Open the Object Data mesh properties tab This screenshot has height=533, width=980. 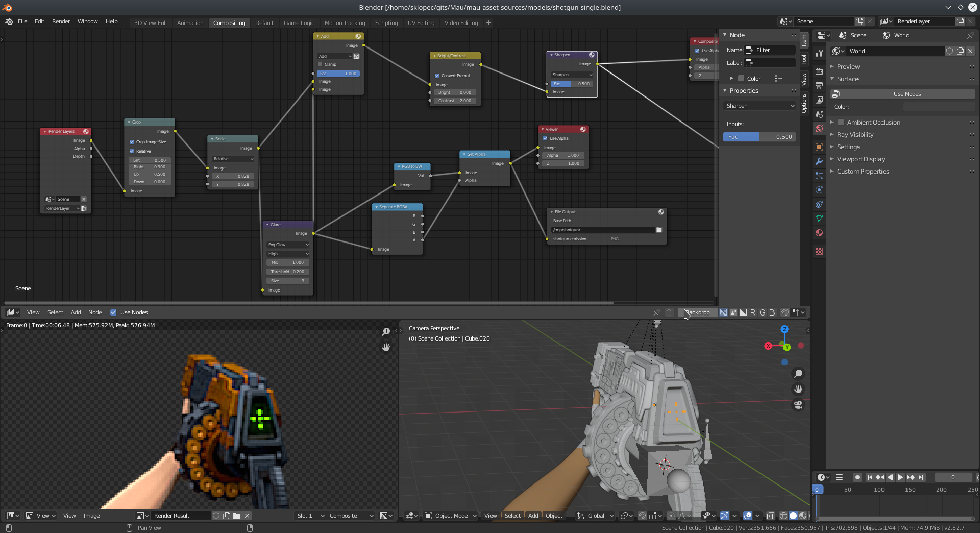point(819,219)
